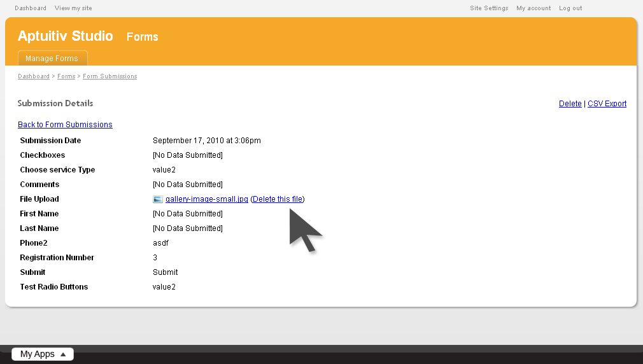Open Site Settings

pos(489,8)
